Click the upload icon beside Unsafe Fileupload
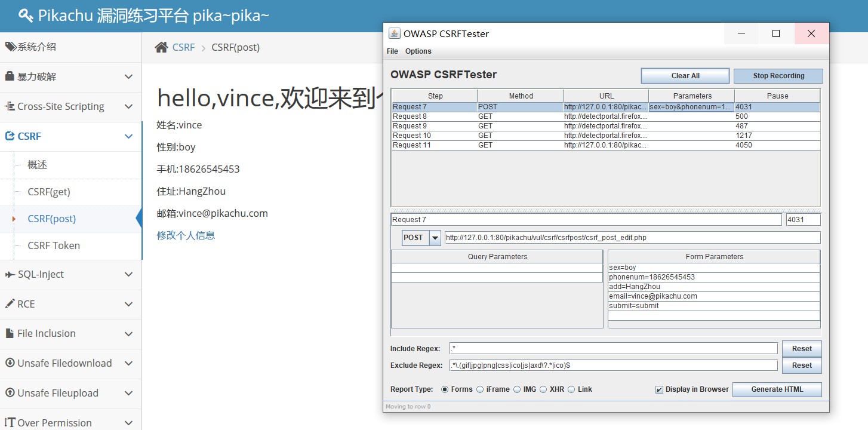This screenshot has height=430, width=868. (x=10, y=393)
